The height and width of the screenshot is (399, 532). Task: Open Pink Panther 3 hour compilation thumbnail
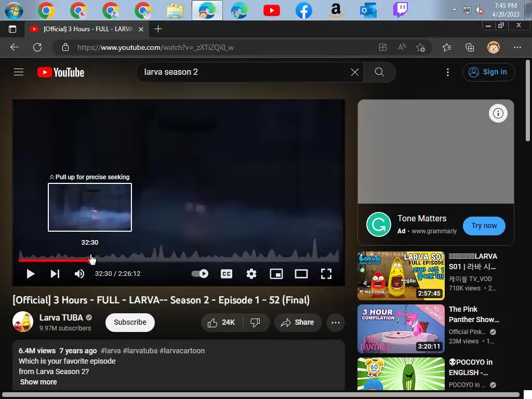coord(401,329)
